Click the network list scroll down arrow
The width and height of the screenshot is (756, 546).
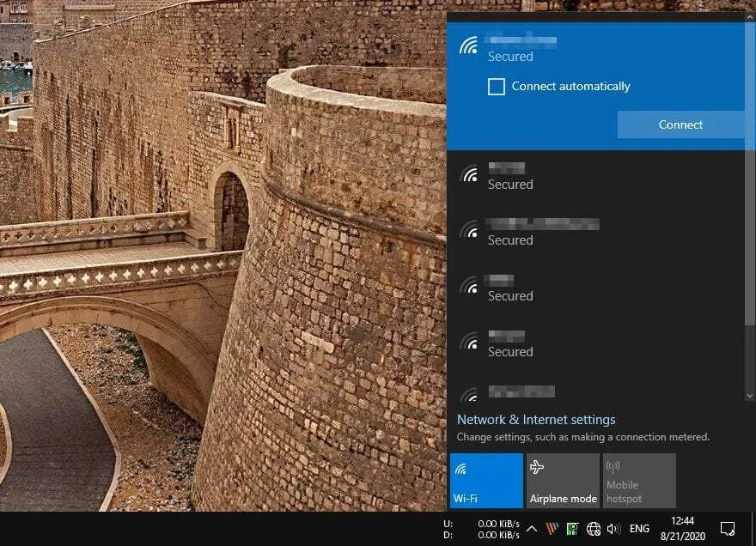coord(750,396)
